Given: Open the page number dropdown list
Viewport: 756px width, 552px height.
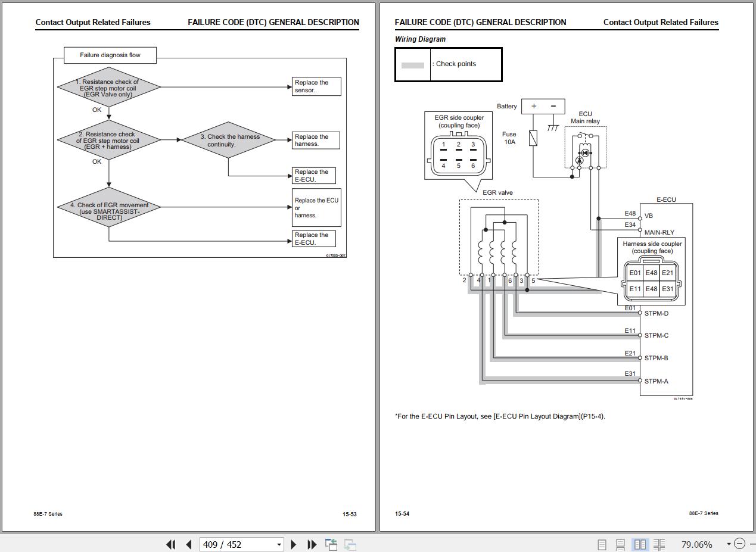Looking at the screenshot, I should (279, 544).
